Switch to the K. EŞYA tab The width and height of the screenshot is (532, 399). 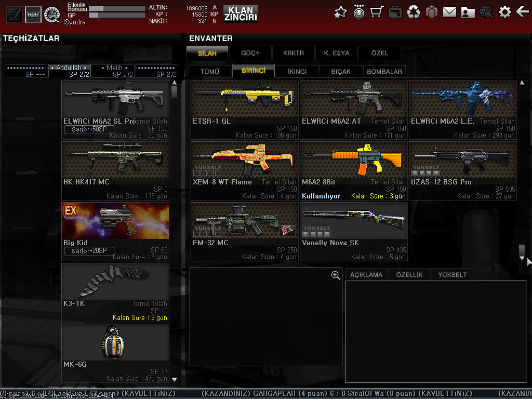coord(337,54)
